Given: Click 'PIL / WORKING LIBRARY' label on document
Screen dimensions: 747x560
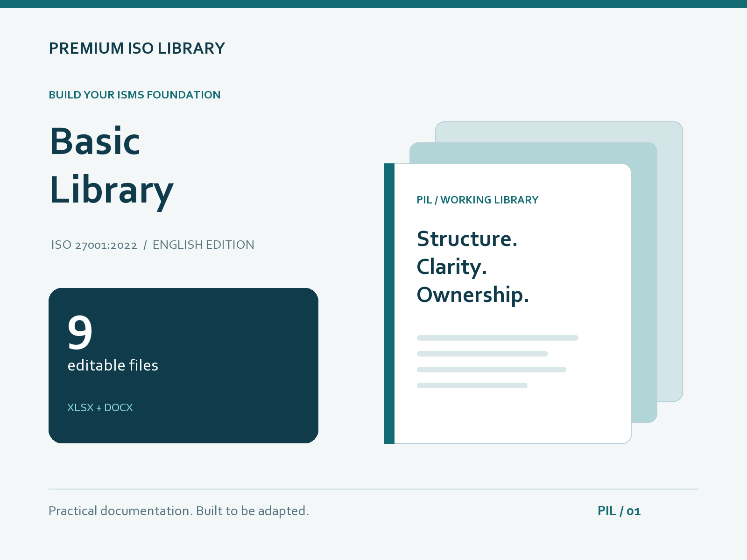Looking at the screenshot, I should coord(477,200).
